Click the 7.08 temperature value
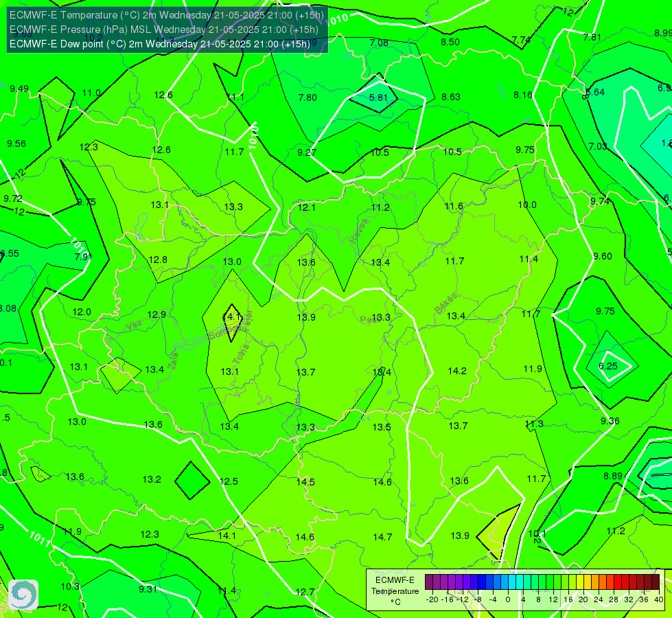This screenshot has width=672, height=618. (379, 43)
